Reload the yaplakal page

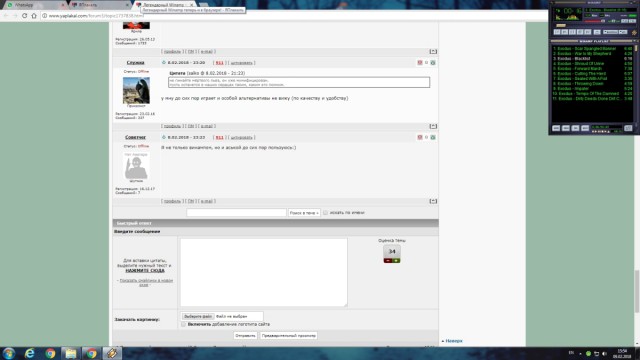click(24, 16)
